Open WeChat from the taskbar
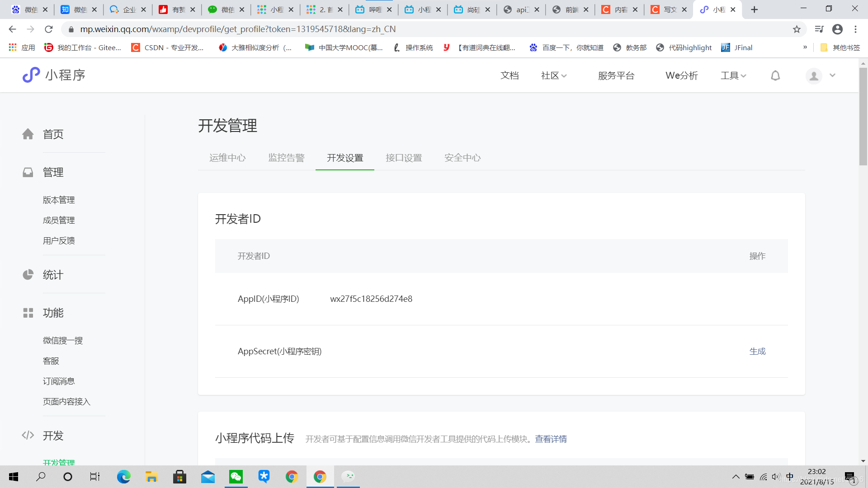 pyautogui.click(x=236, y=477)
